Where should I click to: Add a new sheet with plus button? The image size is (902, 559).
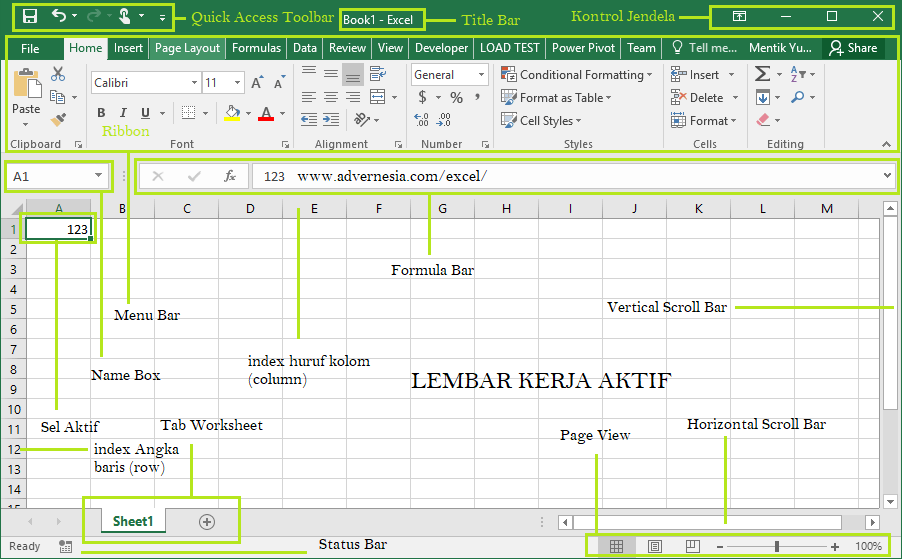(207, 522)
